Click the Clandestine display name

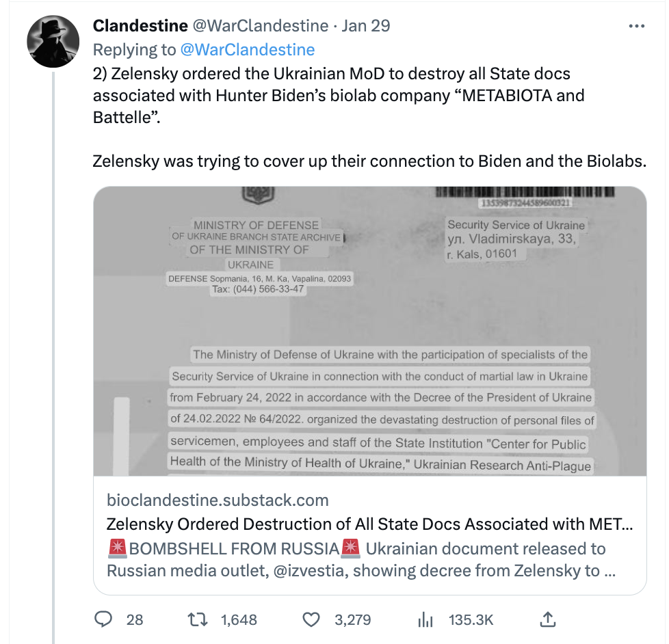[139, 26]
